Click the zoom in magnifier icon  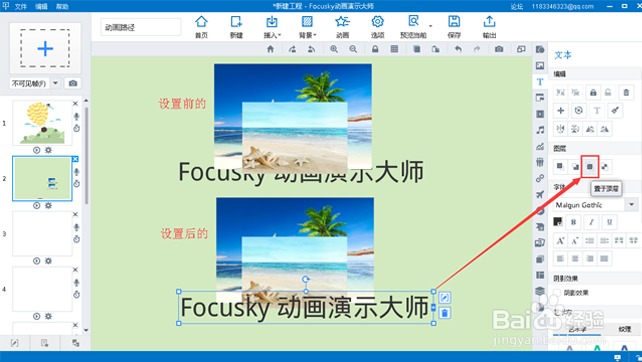(x=334, y=49)
